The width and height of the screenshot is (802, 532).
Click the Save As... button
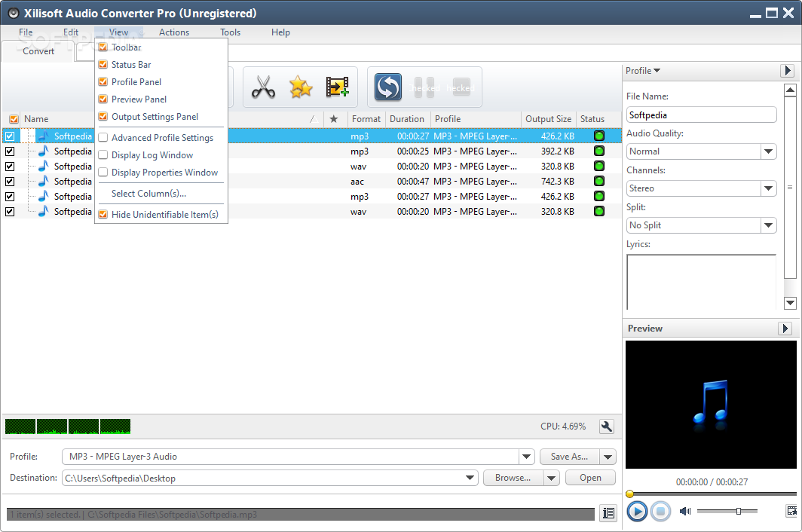[x=569, y=457]
